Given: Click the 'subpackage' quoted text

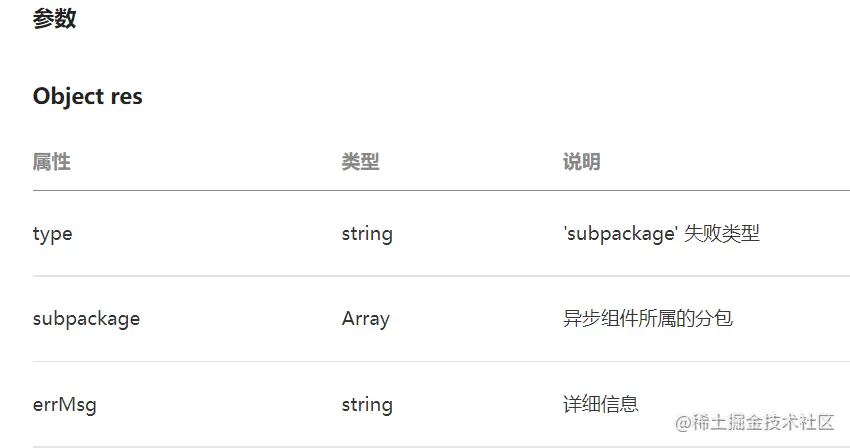Looking at the screenshot, I should click(621, 234).
